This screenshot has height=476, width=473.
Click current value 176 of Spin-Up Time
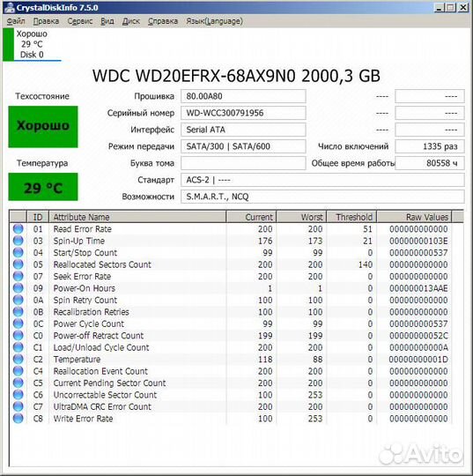(x=265, y=241)
